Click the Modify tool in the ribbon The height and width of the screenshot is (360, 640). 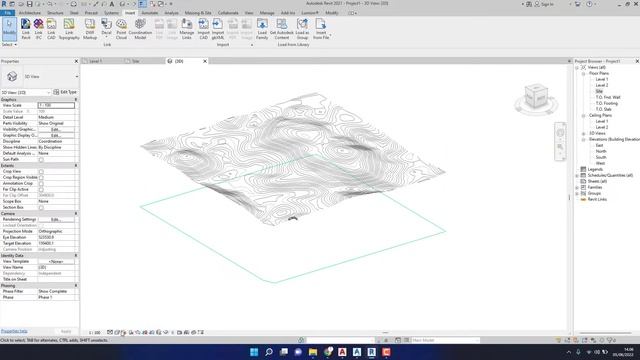9,29
